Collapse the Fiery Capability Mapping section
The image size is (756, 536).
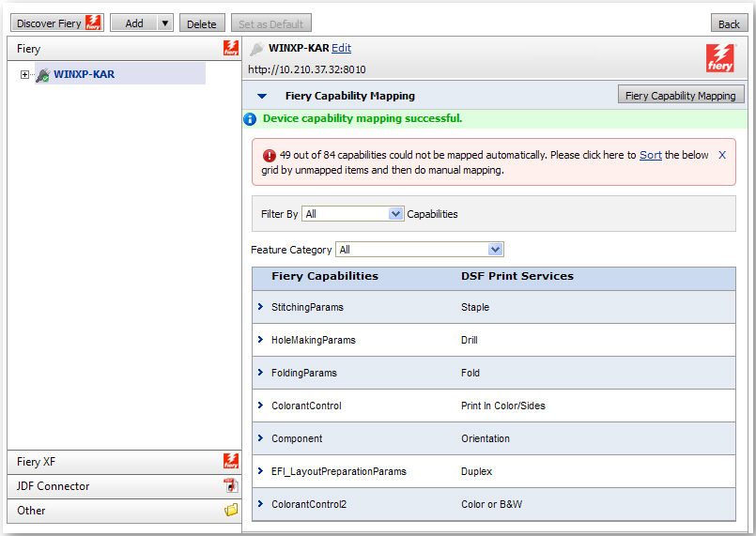click(262, 96)
